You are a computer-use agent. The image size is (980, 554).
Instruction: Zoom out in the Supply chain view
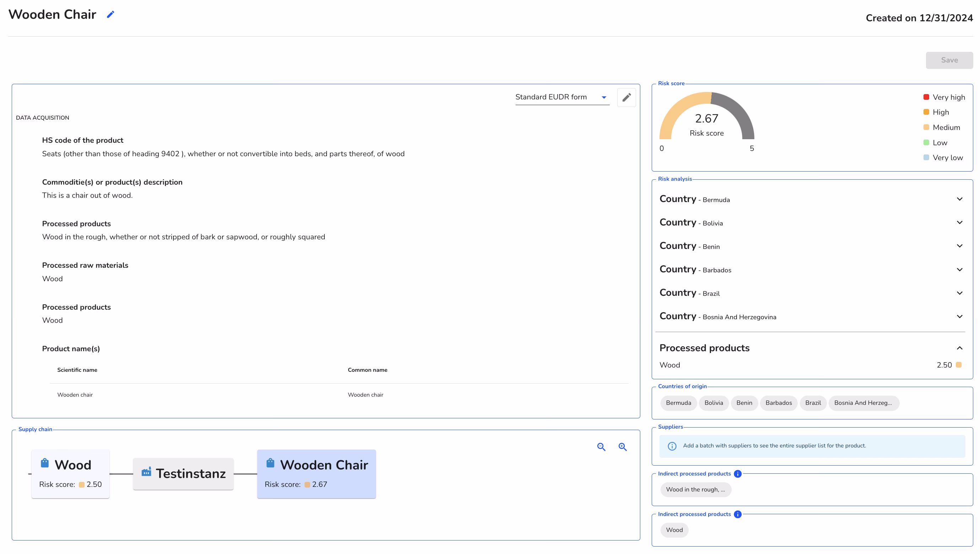coord(601,447)
